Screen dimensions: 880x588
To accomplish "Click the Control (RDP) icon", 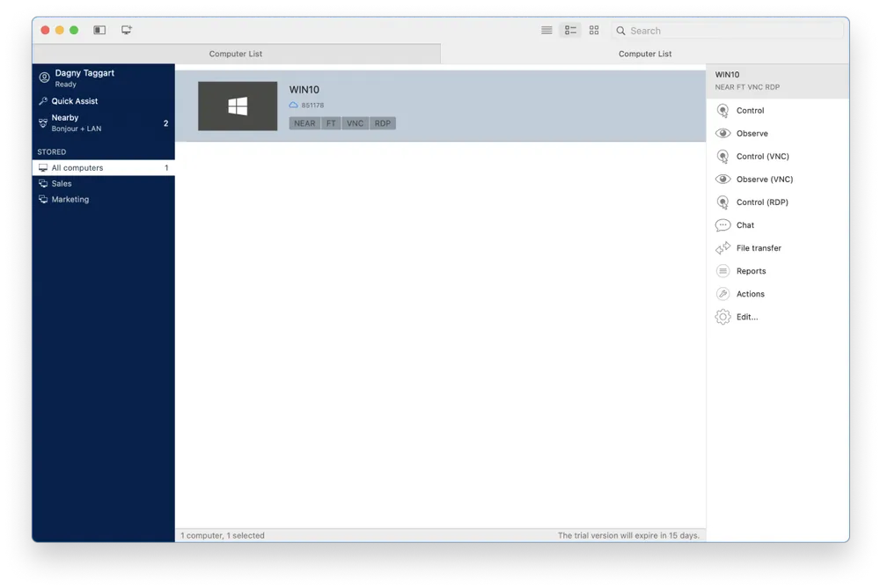I will click(x=722, y=202).
